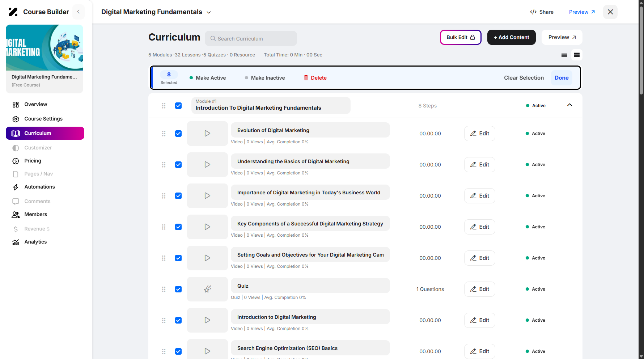Click the Overview grid icon
This screenshot has height=359, width=644.
point(16,105)
